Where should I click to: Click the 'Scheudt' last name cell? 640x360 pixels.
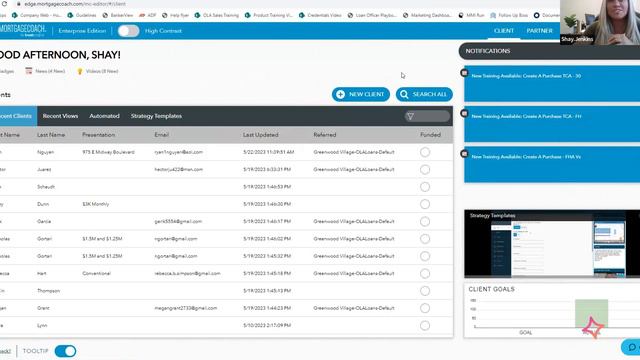pyautogui.click(x=46, y=187)
